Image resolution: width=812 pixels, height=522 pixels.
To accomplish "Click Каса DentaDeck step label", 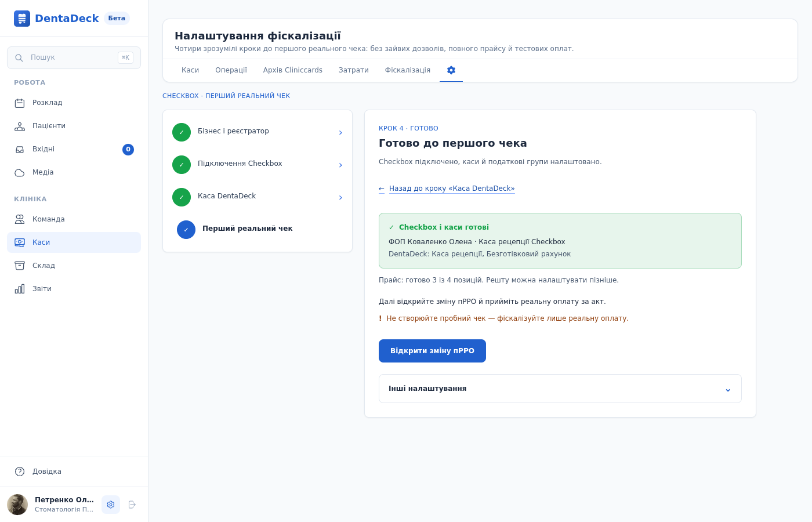I will coord(227,196).
